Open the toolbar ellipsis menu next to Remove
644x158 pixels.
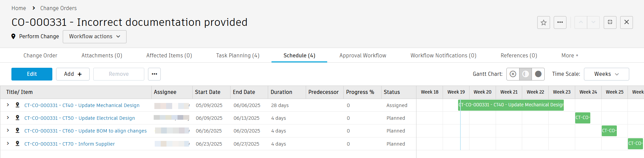click(154, 74)
